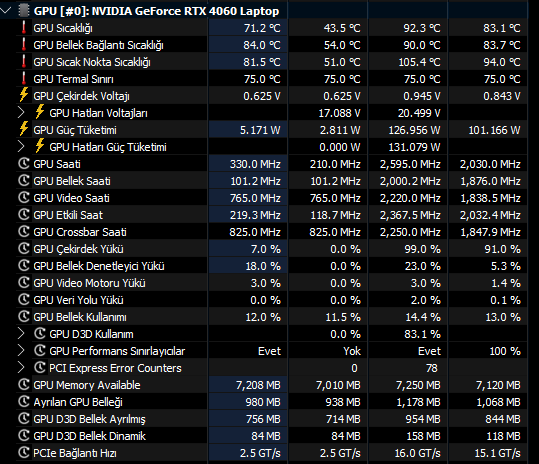
Task: Click the 126.956 W maximum power value
Action: [414, 130]
